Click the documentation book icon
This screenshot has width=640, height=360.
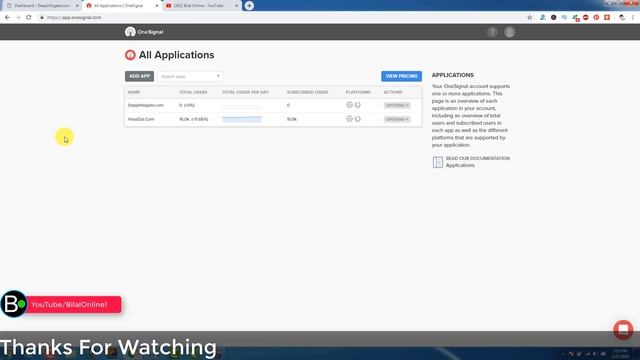pyautogui.click(x=438, y=162)
